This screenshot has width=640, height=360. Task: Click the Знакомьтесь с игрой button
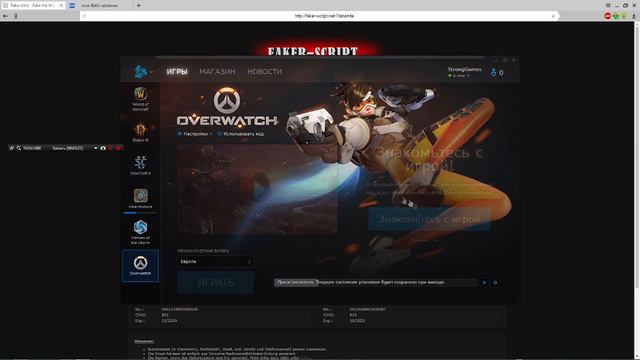click(429, 219)
